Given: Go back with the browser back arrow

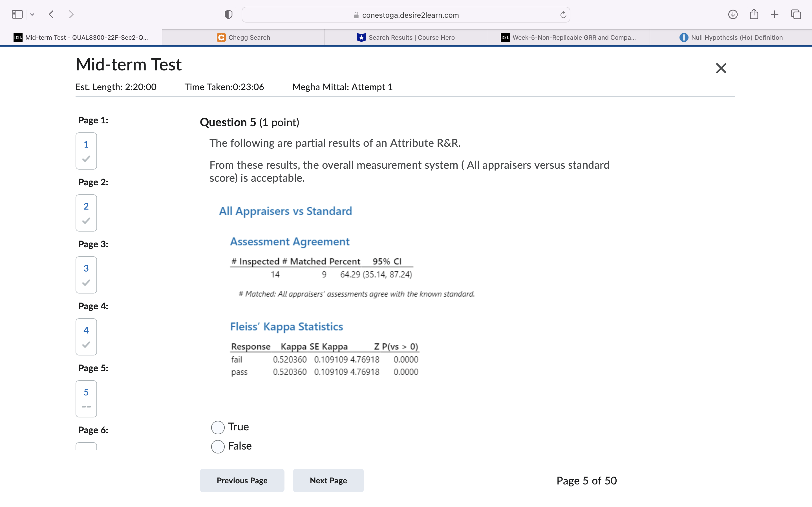Looking at the screenshot, I should (x=51, y=14).
